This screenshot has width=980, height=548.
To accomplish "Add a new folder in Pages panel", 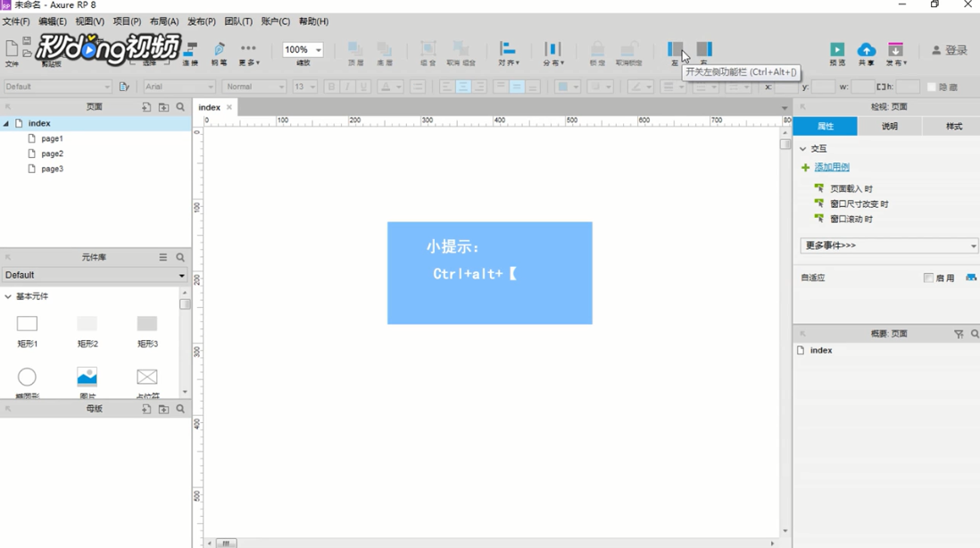I will point(163,107).
